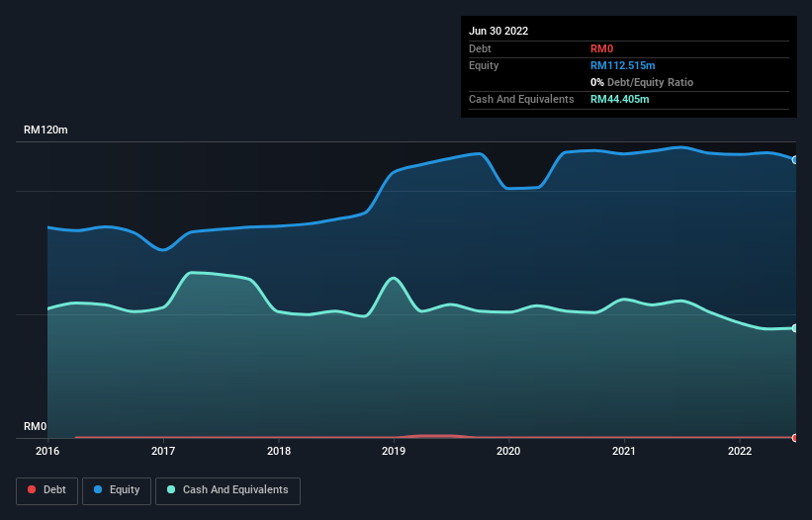The image size is (812, 520).
Task: Select the Cash endpoint marker on chart
Action: click(x=795, y=328)
